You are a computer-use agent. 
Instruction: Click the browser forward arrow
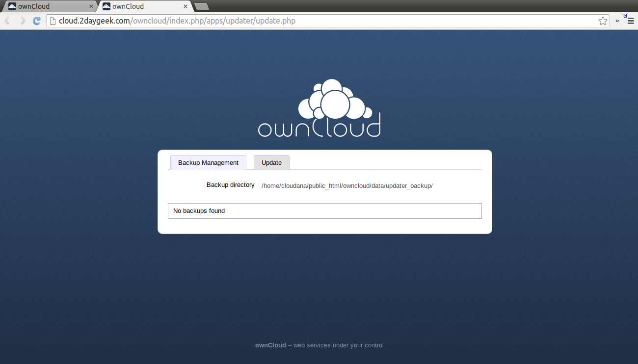click(x=22, y=21)
